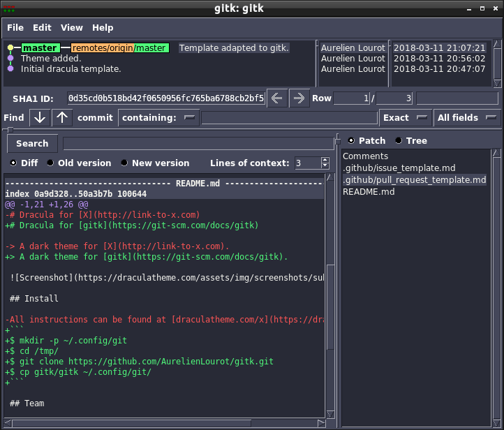Go forward to next commit in history
This screenshot has height=430, width=504.
point(299,98)
